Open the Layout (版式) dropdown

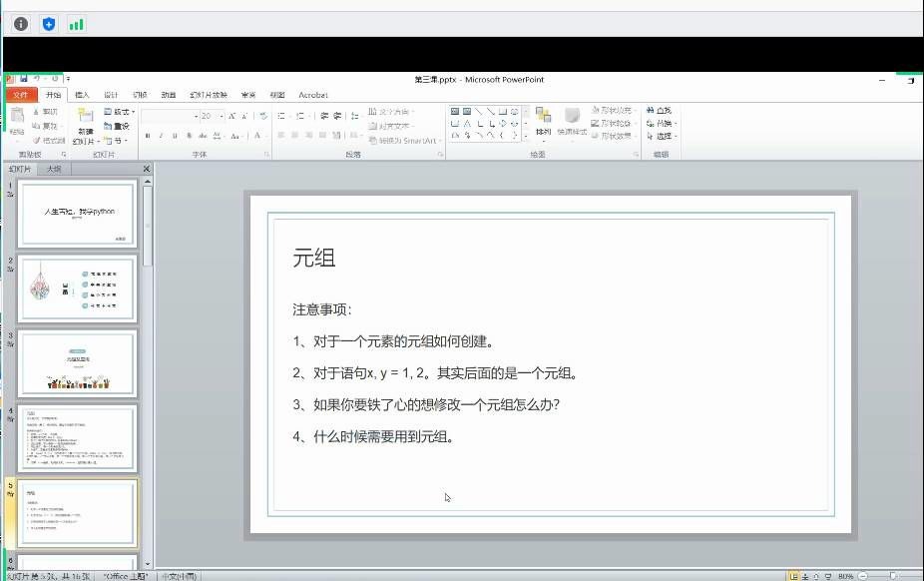(x=118, y=112)
